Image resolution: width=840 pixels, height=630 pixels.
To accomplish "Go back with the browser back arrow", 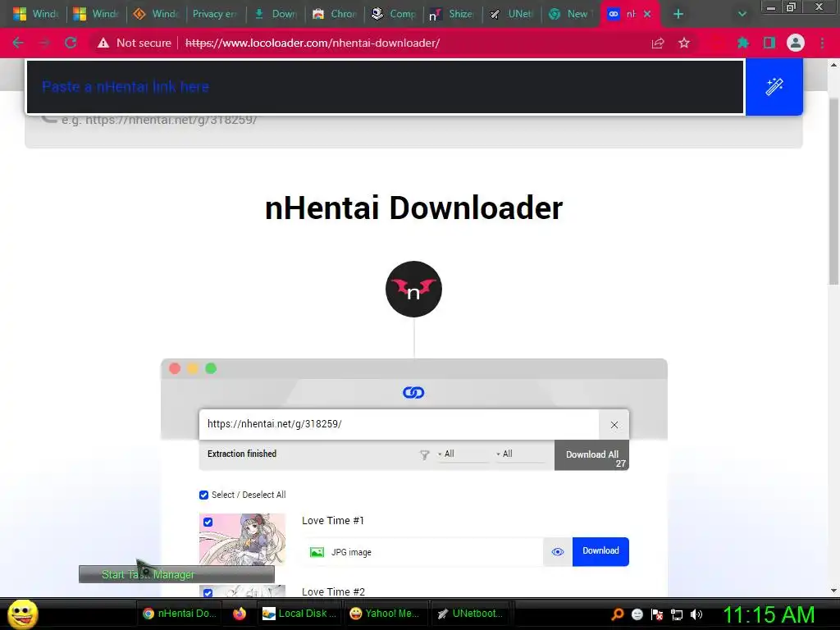I will pyautogui.click(x=18, y=43).
